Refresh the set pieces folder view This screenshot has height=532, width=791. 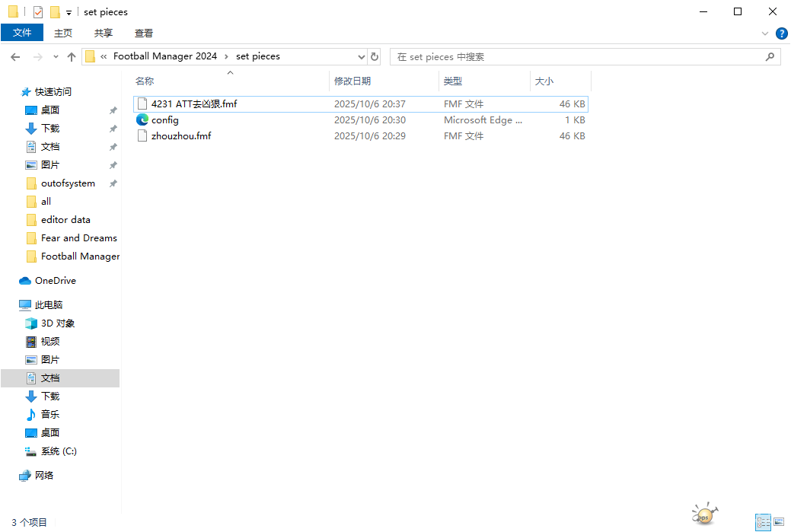pos(374,56)
